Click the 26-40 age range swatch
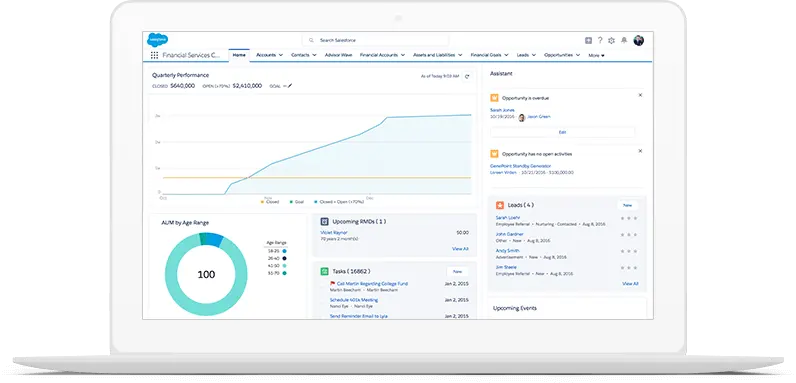The width and height of the screenshot is (796, 383). 284,258
